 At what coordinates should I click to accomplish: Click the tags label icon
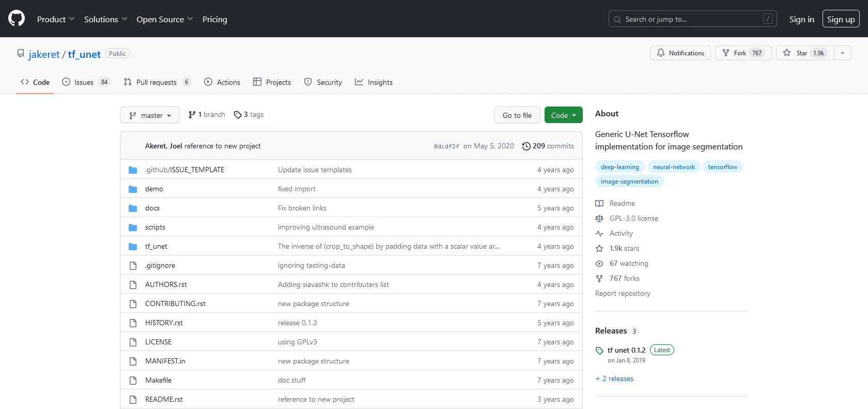[x=238, y=115]
